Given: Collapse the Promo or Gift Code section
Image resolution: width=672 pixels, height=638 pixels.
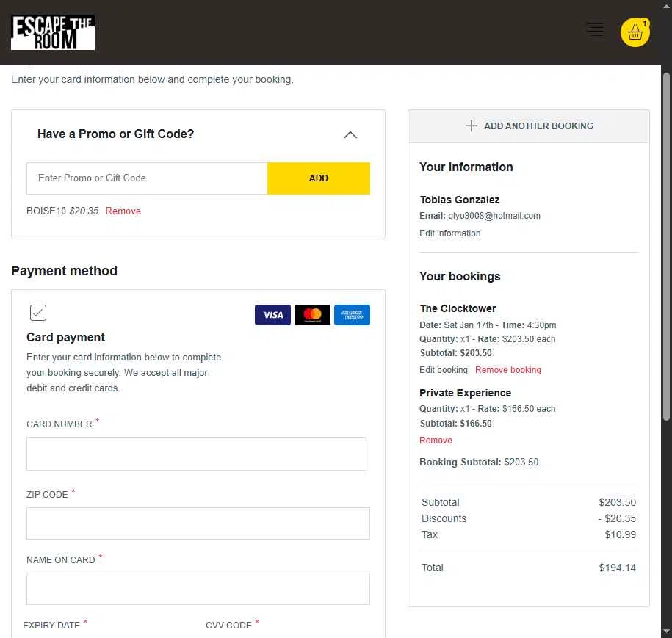Looking at the screenshot, I should (350, 134).
